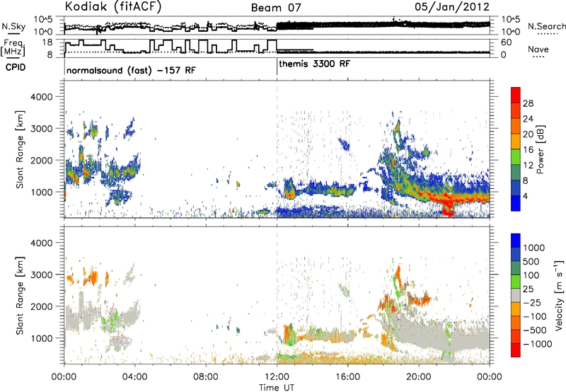Image resolution: width=566 pixels, height=392 pixels.
Task: Click "Slant Range [km]" beside power panel
Action: pyautogui.click(x=20, y=150)
